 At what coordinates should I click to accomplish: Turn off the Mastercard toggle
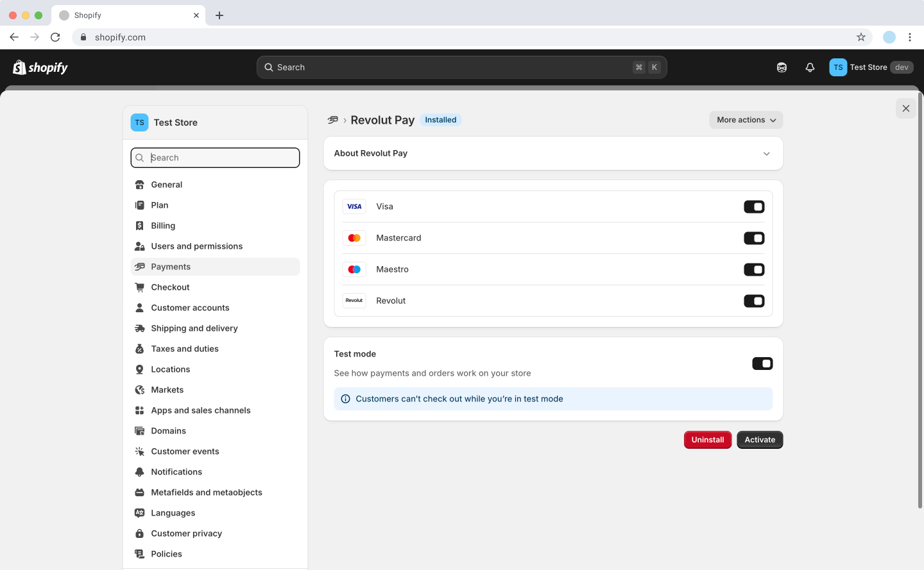[754, 238]
